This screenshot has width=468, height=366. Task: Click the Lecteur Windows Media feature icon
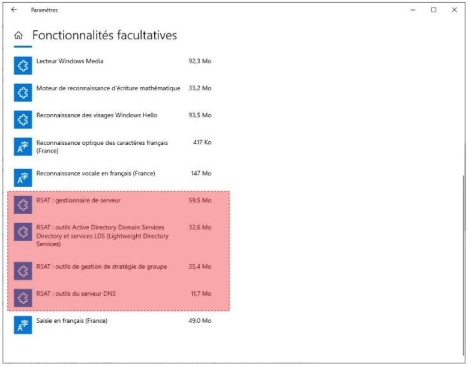pos(23,65)
